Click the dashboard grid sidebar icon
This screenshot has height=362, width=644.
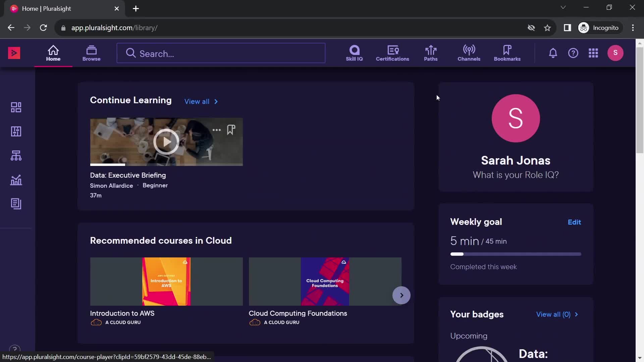[x=16, y=107]
